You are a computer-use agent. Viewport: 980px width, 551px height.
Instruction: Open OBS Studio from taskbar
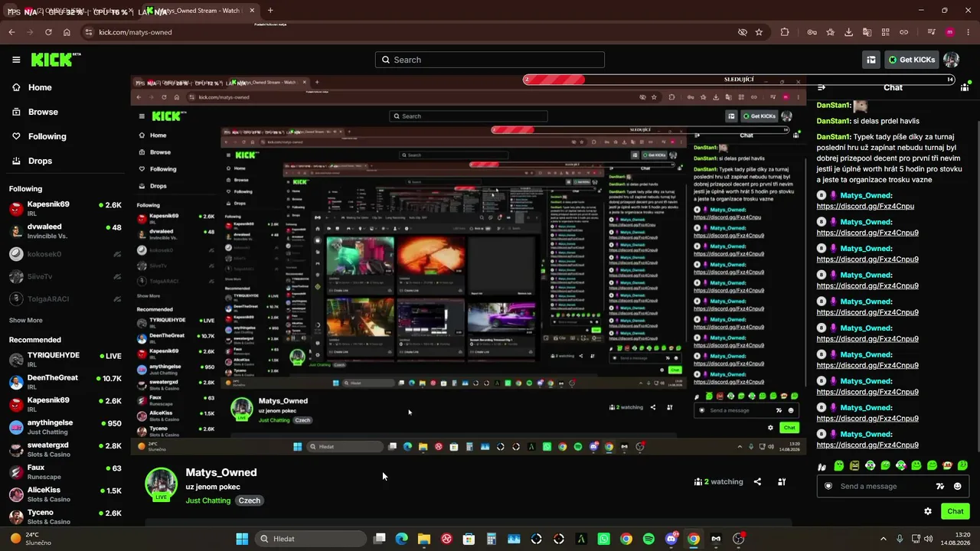738,539
